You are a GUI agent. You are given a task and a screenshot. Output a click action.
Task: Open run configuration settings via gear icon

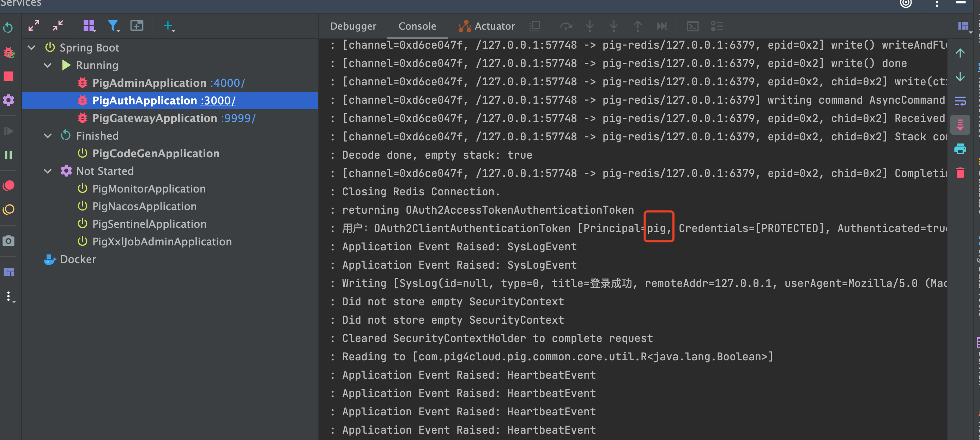click(x=8, y=100)
